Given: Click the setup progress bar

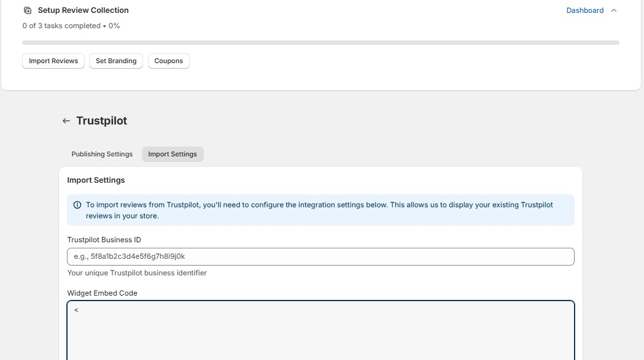Looking at the screenshot, I should [320, 43].
